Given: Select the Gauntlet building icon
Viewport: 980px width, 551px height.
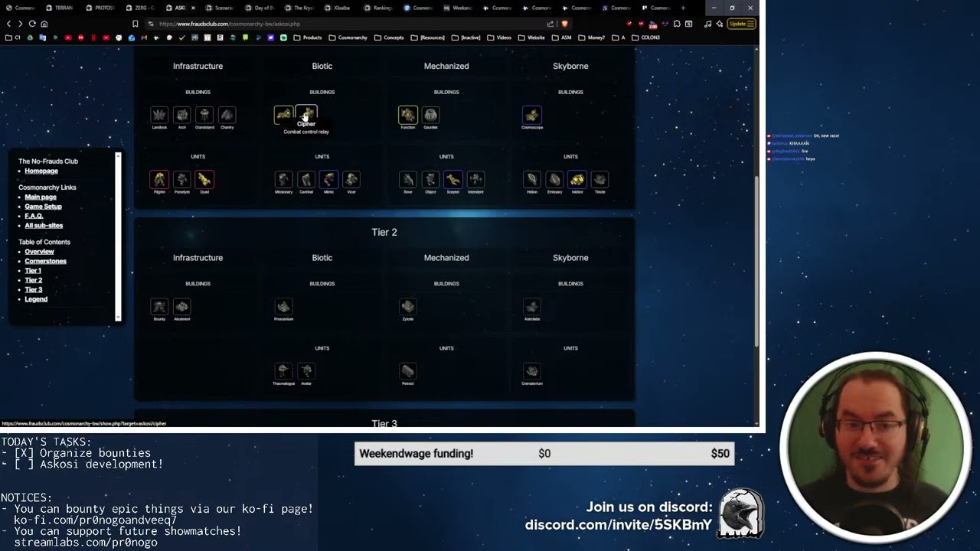Looking at the screenshot, I should [x=430, y=115].
